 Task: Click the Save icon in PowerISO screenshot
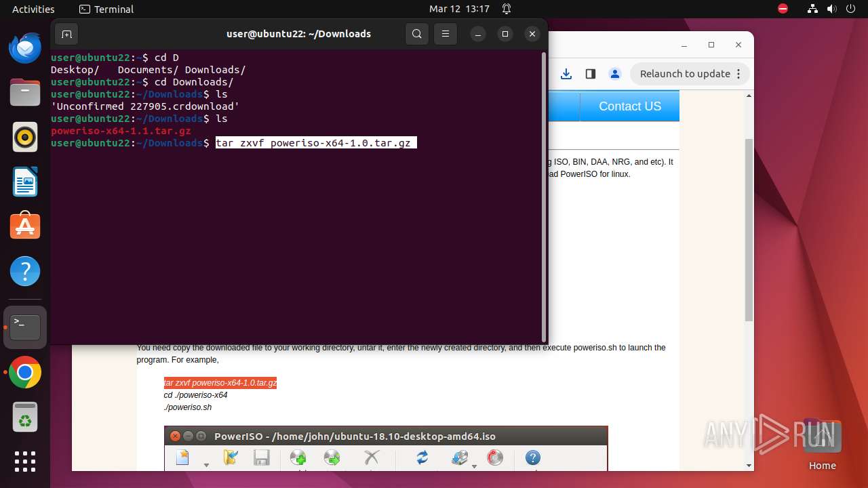262,458
